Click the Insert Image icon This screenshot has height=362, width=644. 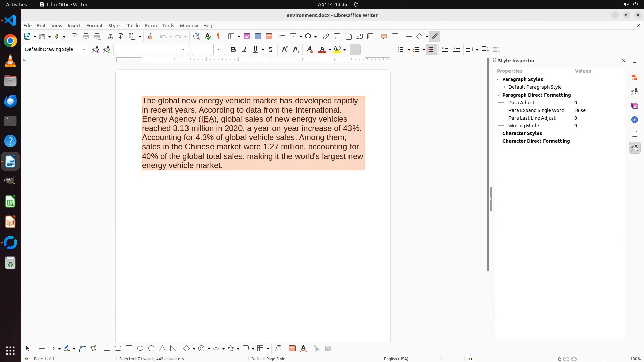(x=247, y=37)
